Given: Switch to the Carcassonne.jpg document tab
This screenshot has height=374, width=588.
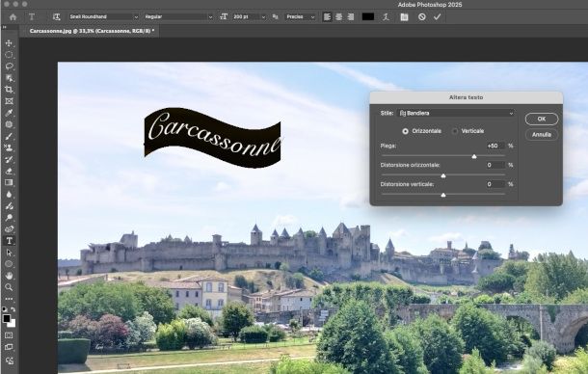Looking at the screenshot, I should click(92, 31).
